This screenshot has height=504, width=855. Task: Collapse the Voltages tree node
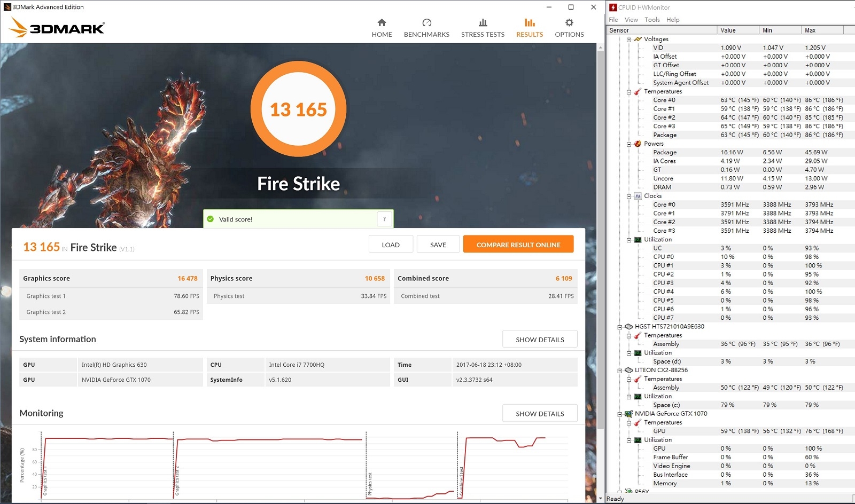pyautogui.click(x=629, y=40)
